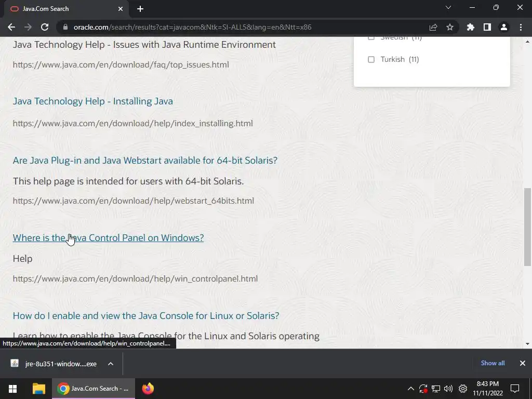Open the tab search chevron

point(448,7)
